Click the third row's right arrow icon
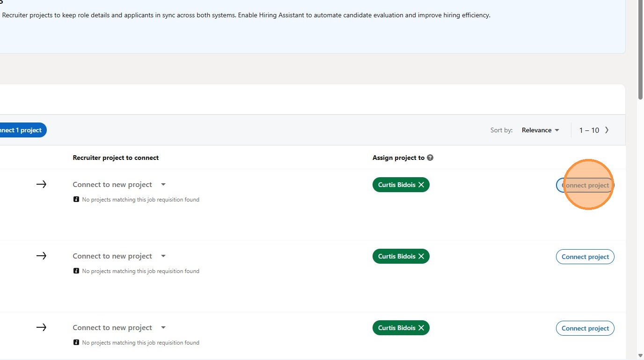This screenshot has height=360, width=644. [x=41, y=327]
